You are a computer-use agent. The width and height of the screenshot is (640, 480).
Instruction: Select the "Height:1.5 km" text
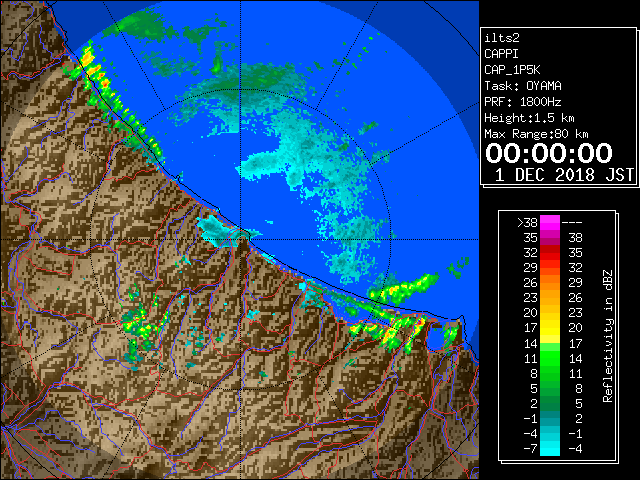click(529, 118)
